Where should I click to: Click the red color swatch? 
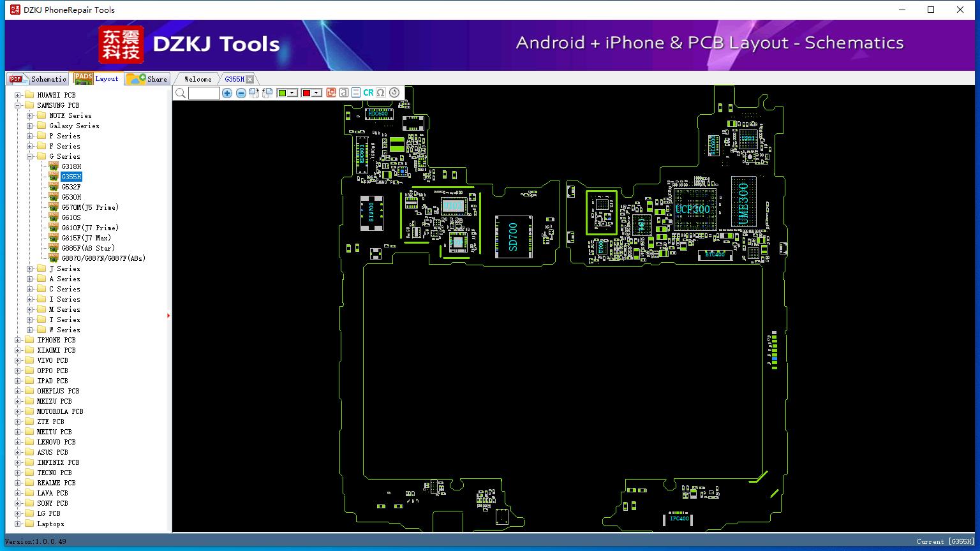[x=306, y=93]
